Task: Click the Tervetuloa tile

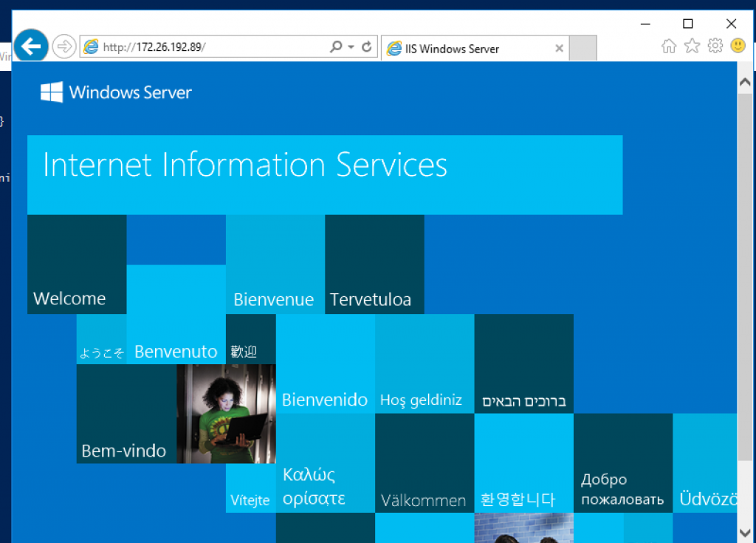Action: 374,264
